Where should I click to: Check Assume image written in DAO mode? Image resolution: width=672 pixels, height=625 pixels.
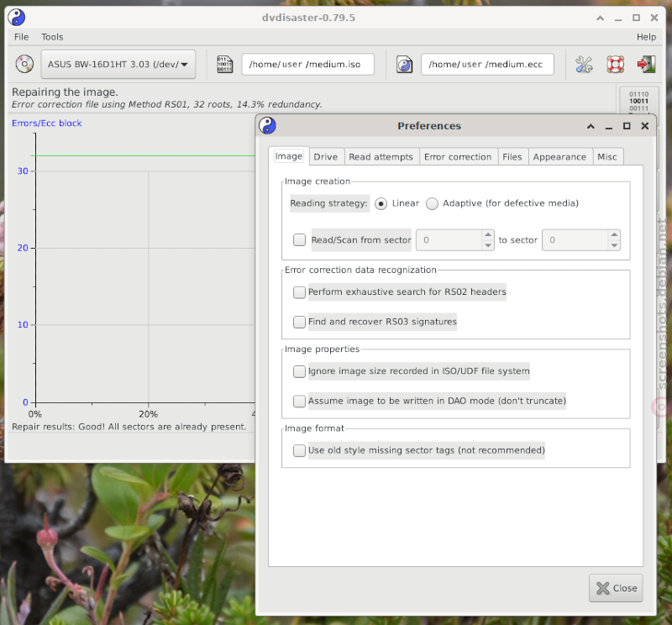click(299, 402)
